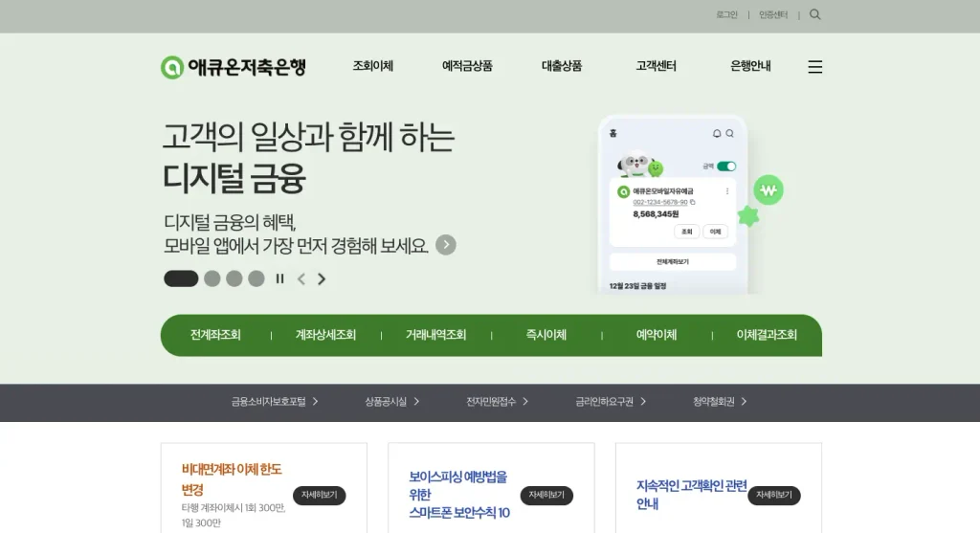Go to 계좌상세조회 quick menu
The image size is (980, 533).
325,335
